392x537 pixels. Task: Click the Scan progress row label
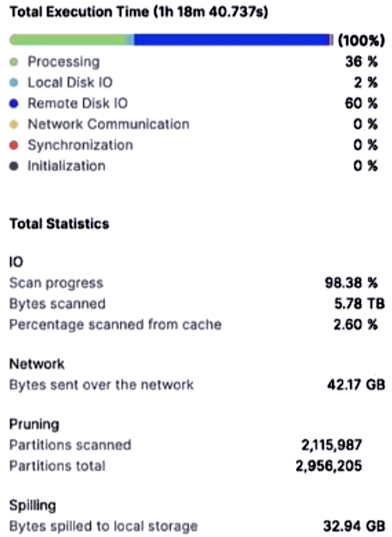pos(56,284)
